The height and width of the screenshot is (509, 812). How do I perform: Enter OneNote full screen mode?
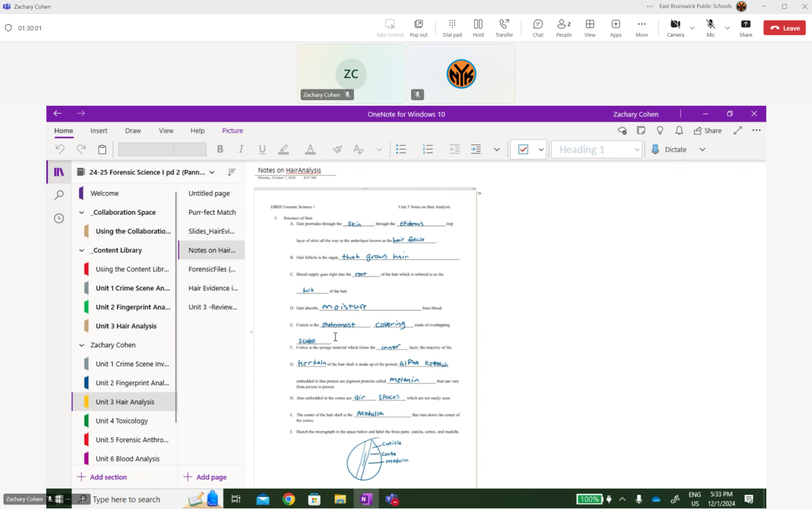[x=738, y=131]
